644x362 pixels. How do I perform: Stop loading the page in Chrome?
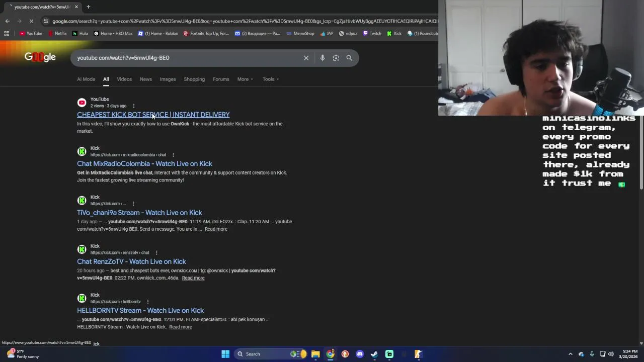(x=31, y=21)
